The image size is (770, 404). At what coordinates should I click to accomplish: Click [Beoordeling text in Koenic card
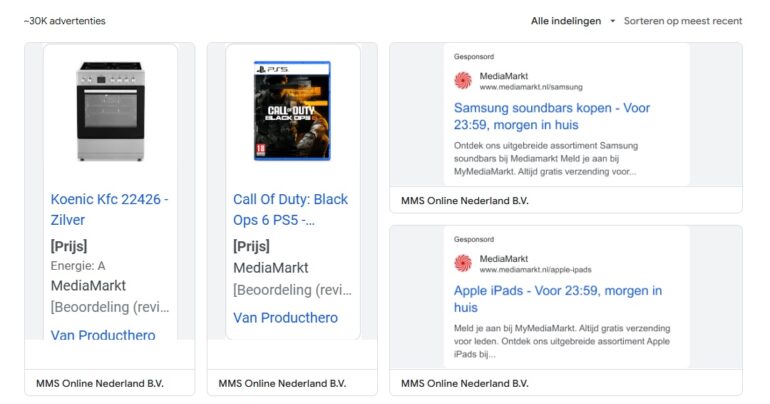coord(110,307)
